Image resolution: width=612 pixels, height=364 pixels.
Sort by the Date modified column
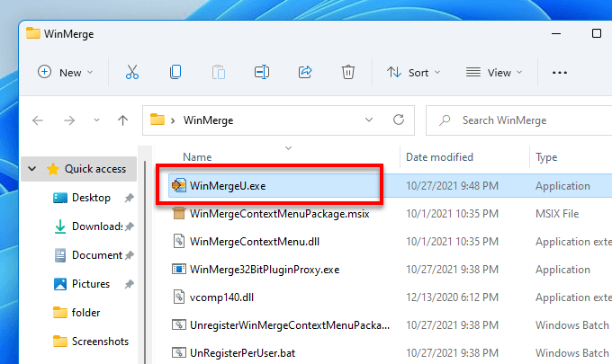[439, 157]
